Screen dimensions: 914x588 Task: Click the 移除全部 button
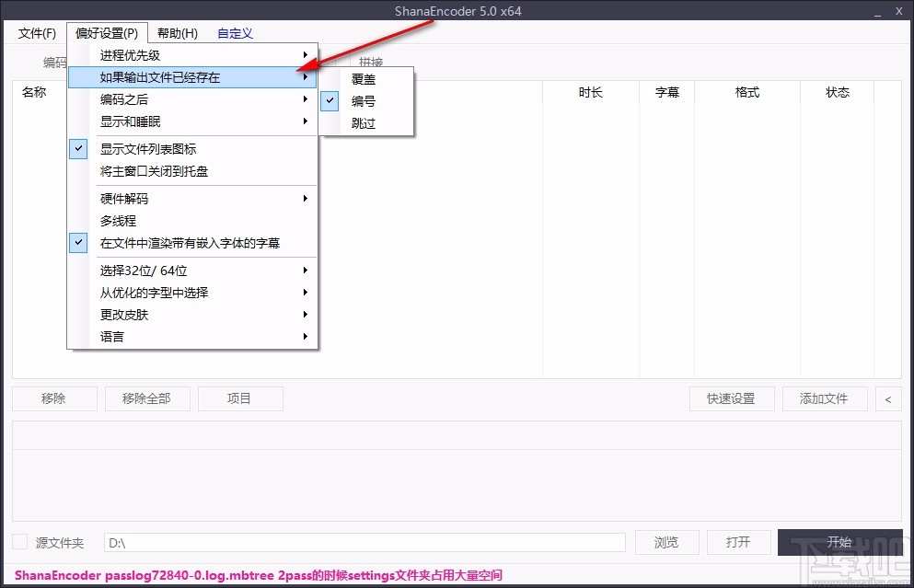[147, 398]
